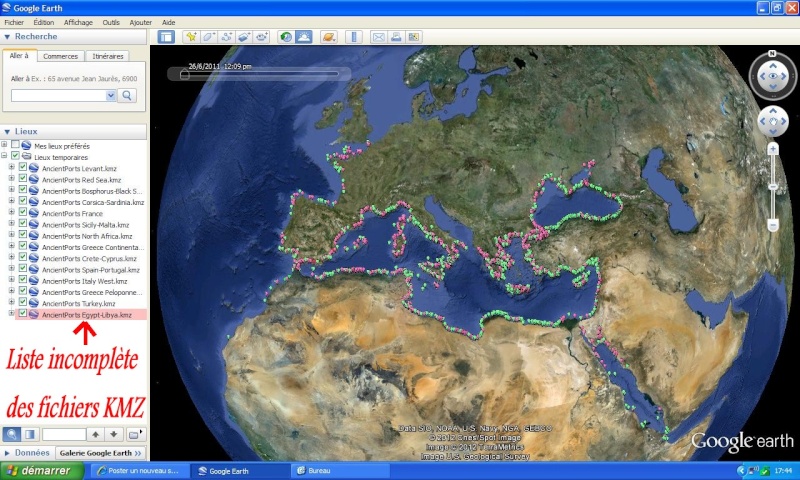Screen dimensions: 800x480
Task: Check the 'Mes lieux préférés' checkbox
Action: tap(15, 145)
